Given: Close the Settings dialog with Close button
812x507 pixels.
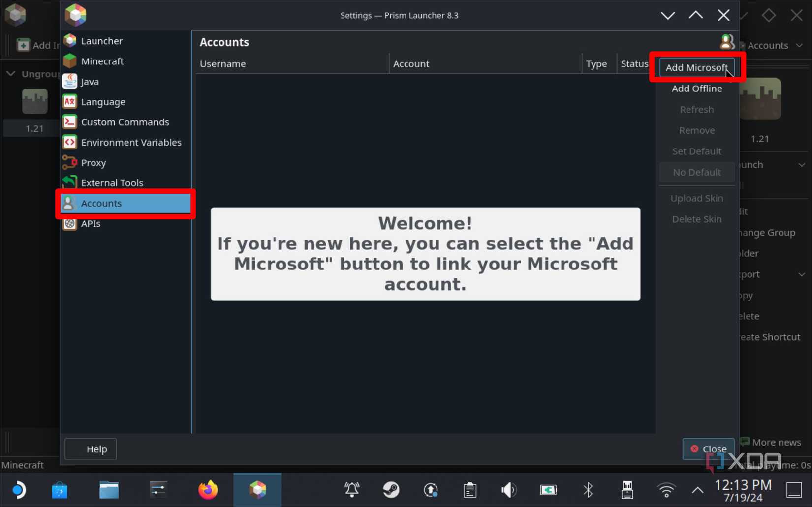Looking at the screenshot, I should tap(708, 449).
